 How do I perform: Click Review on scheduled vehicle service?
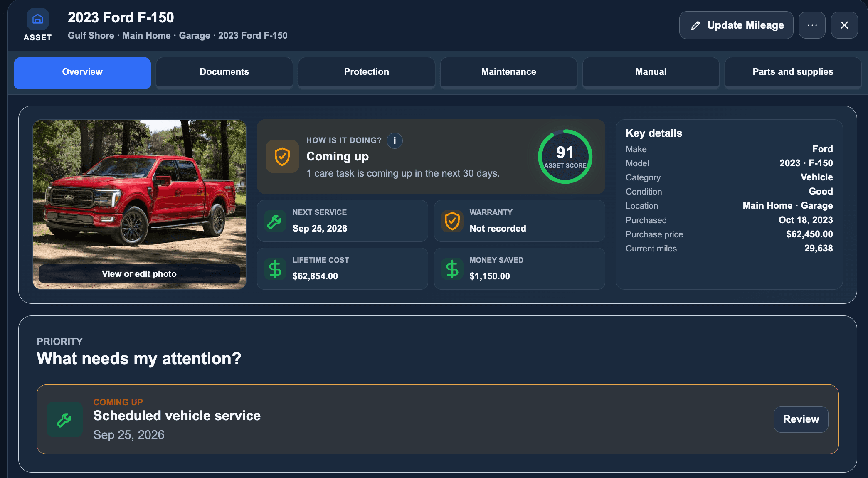tap(801, 419)
